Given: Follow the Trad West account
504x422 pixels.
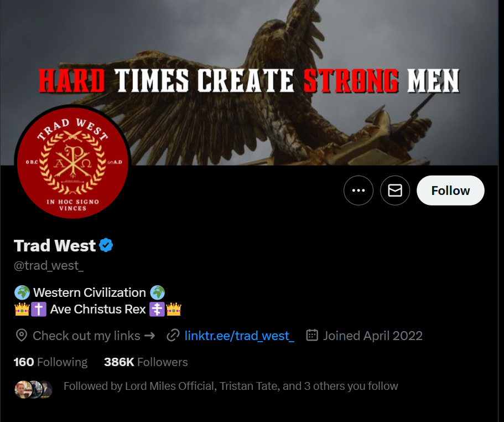Looking at the screenshot, I should [450, 191].
